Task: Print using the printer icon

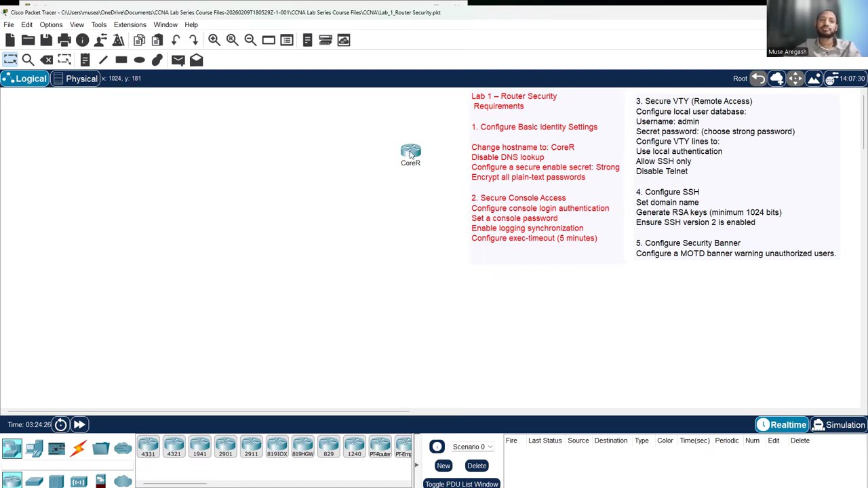Action: pos(64,40)
